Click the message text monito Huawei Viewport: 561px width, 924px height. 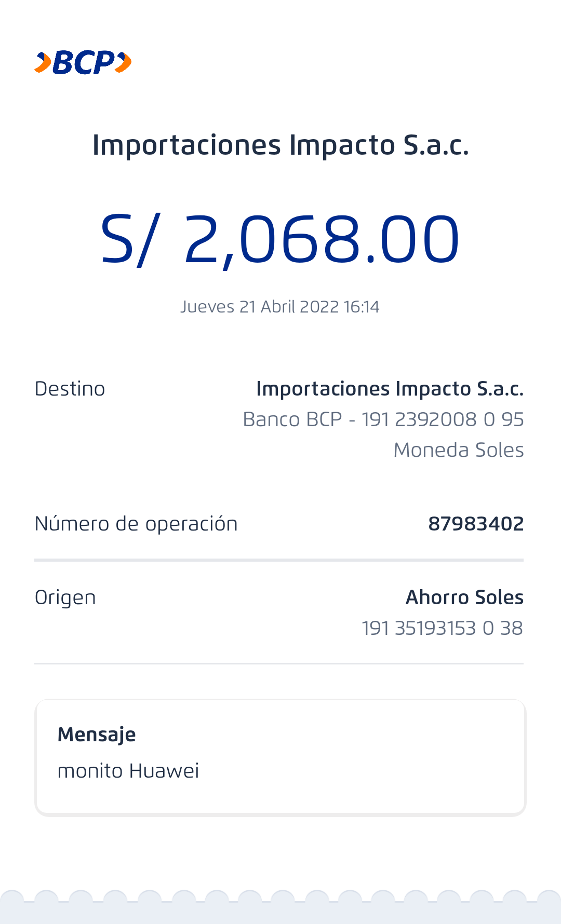pos(128,771)
